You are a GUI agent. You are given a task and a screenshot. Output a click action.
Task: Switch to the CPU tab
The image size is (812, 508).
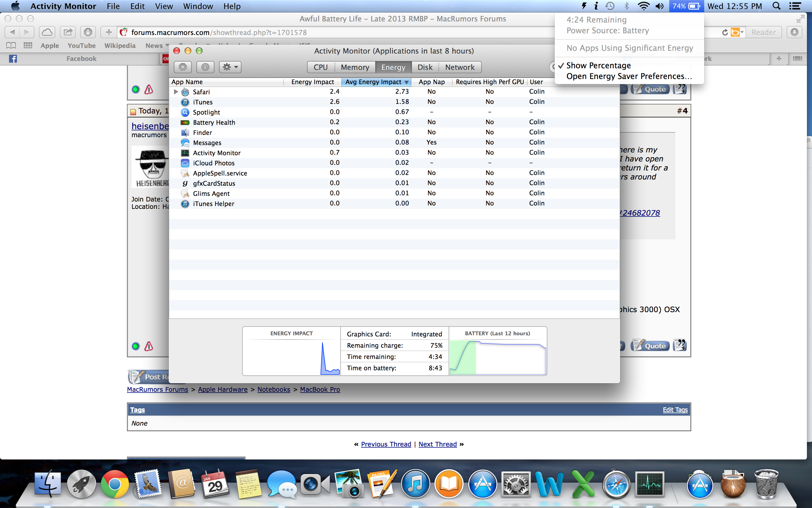pos(320,67)
